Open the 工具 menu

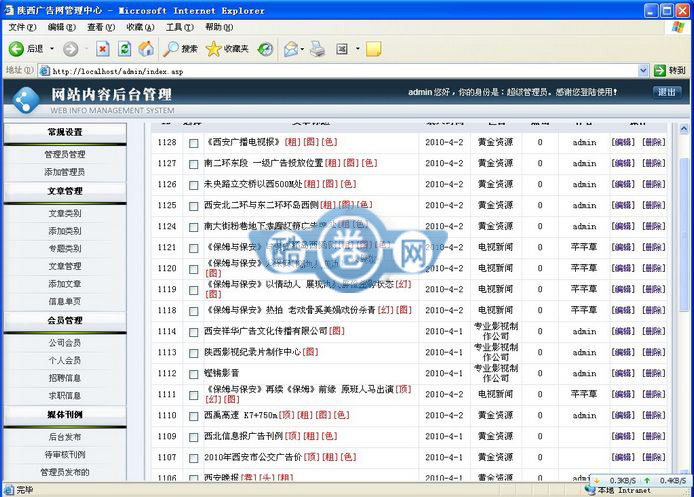click(180, 27)
